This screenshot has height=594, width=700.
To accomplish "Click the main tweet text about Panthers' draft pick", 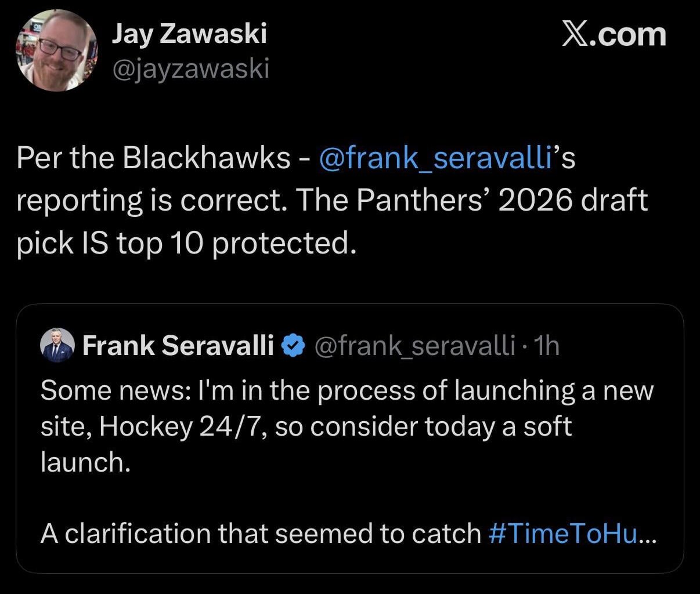I will point(232,200).
